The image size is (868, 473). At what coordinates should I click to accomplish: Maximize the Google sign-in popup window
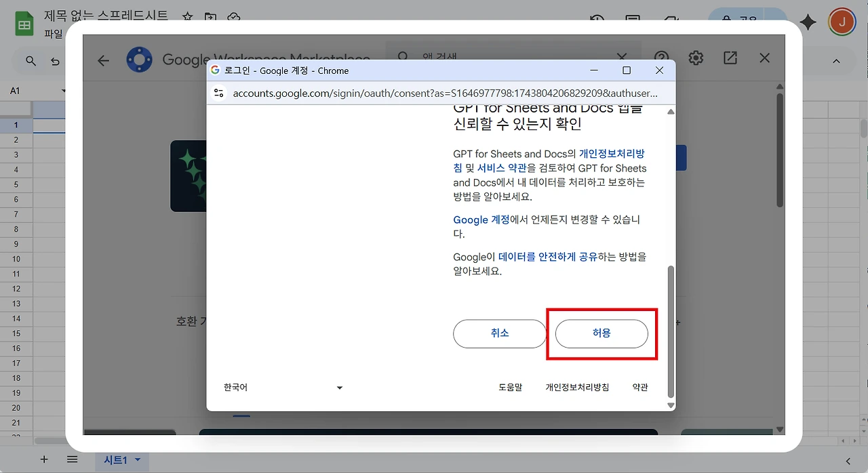627,70
